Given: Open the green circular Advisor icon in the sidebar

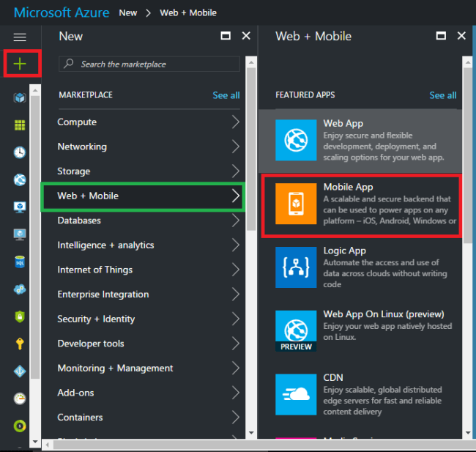Looking at the screenshot, I should (x=20, y=426).
